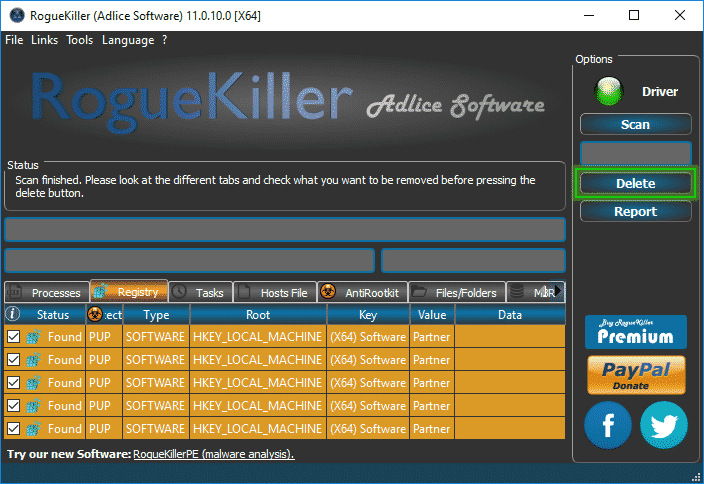The width and height of the screenshot is (704, 484).
Task: Click the info icon in table header
Action: tap(13, 314)
